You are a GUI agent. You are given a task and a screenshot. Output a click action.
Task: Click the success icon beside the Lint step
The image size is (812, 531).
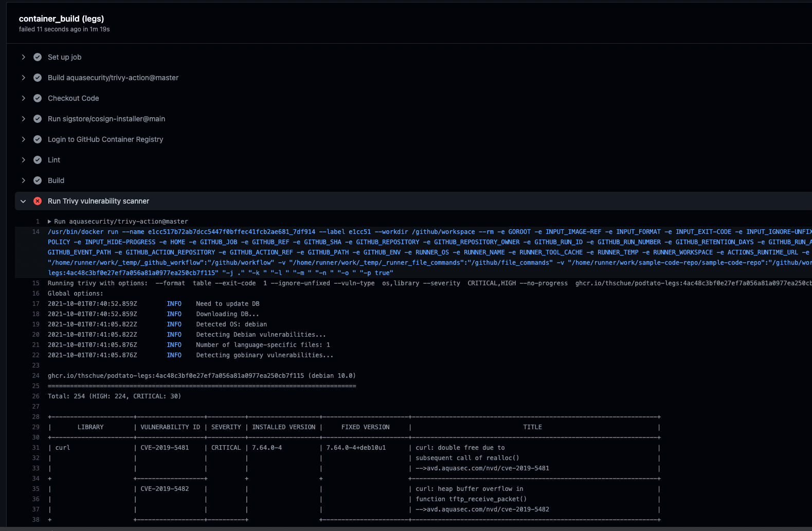click(x=38, y=160)
